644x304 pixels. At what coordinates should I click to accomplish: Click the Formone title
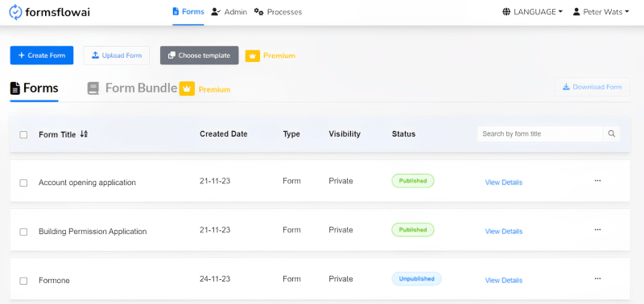point(54,281)
